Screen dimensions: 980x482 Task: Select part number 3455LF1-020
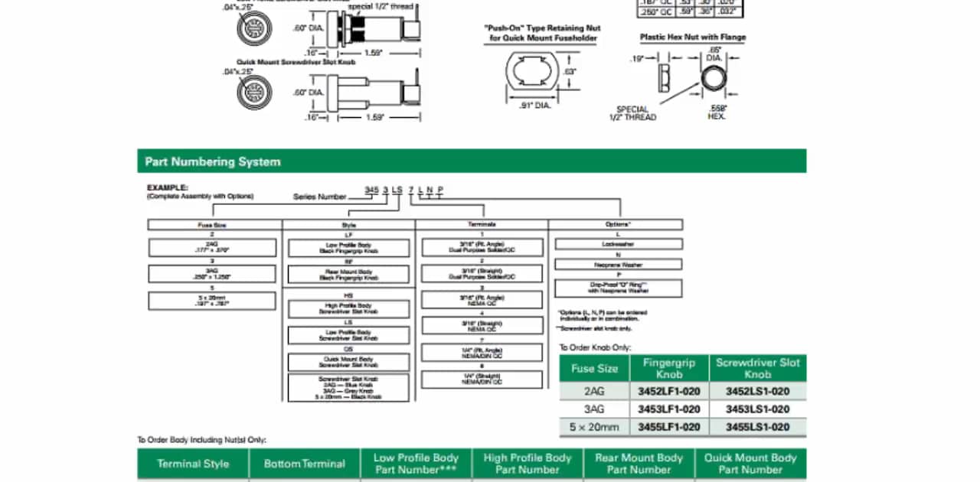[x=669, y=427]
